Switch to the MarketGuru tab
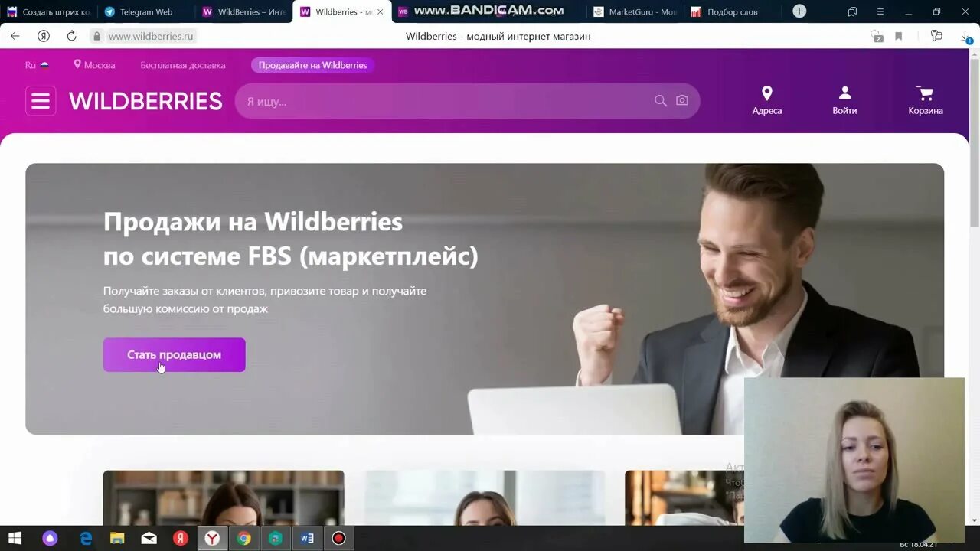Viewport: 980px width, 551px height. [x=635, y=11]
